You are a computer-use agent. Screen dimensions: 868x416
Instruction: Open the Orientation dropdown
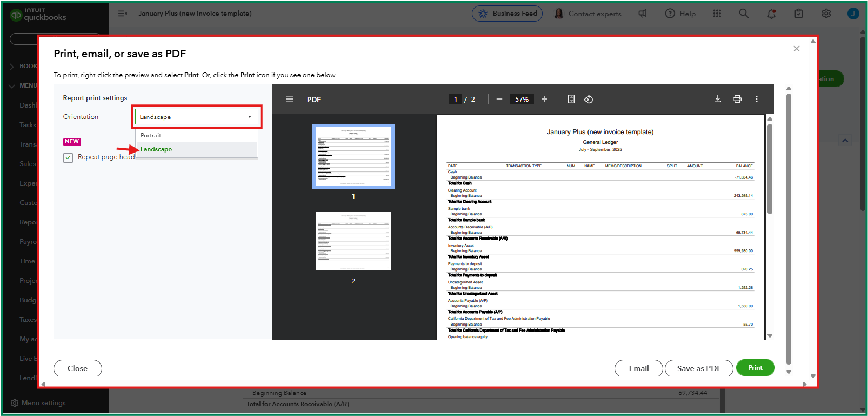point(197,117)
